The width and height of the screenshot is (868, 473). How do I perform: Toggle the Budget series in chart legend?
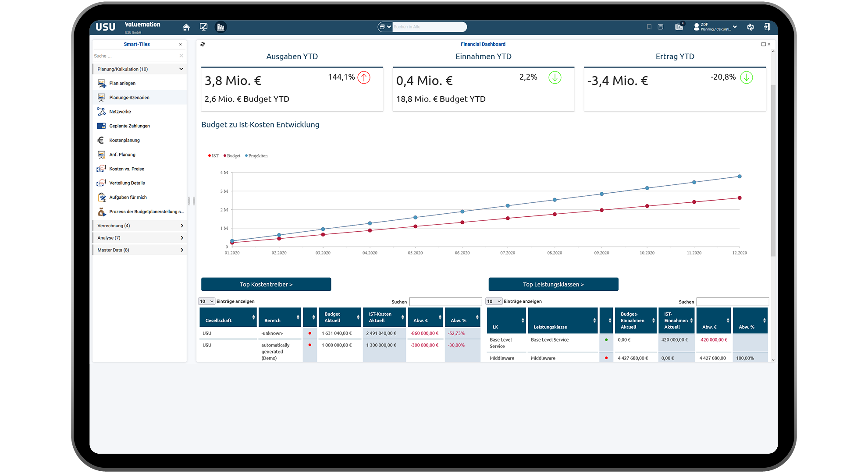[232, 156]
